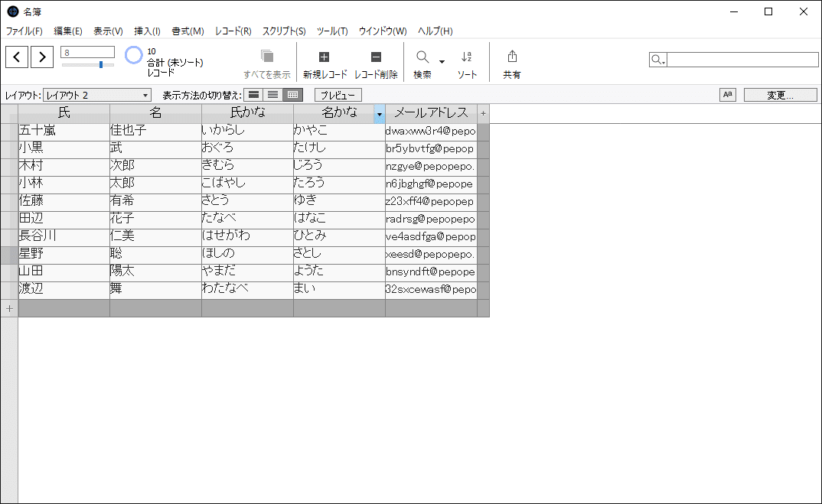Click the プレビュー button

[338, 94]
